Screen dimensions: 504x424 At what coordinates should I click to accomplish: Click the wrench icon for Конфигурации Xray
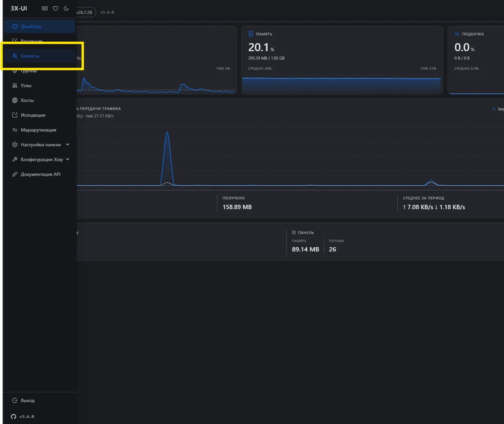click(x=15, y=159)
